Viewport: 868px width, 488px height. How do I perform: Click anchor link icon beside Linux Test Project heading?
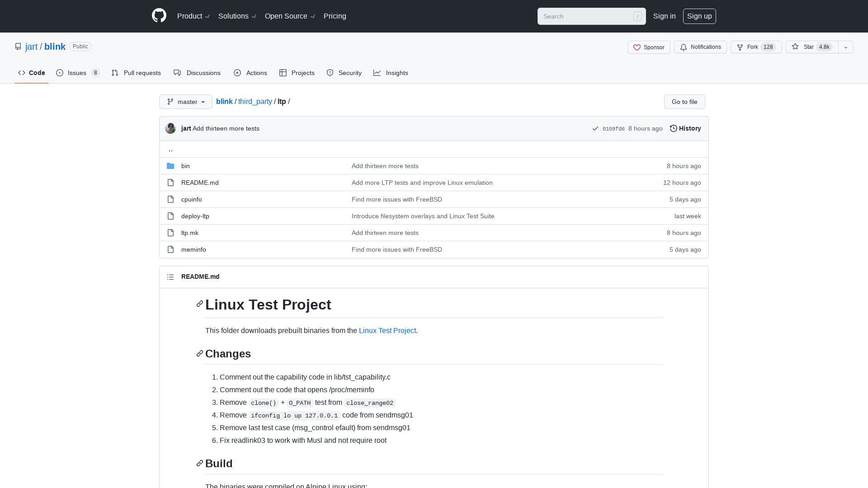tap(200, 304)
